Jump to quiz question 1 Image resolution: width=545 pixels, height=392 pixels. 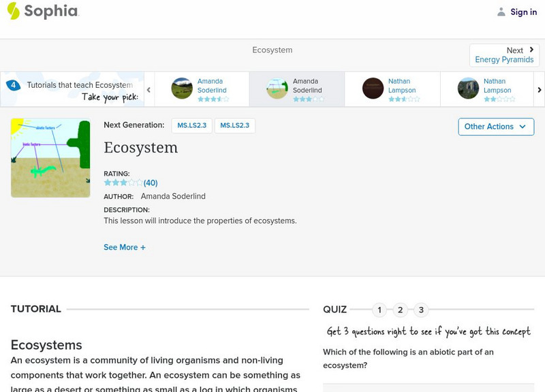click(379, 310)
